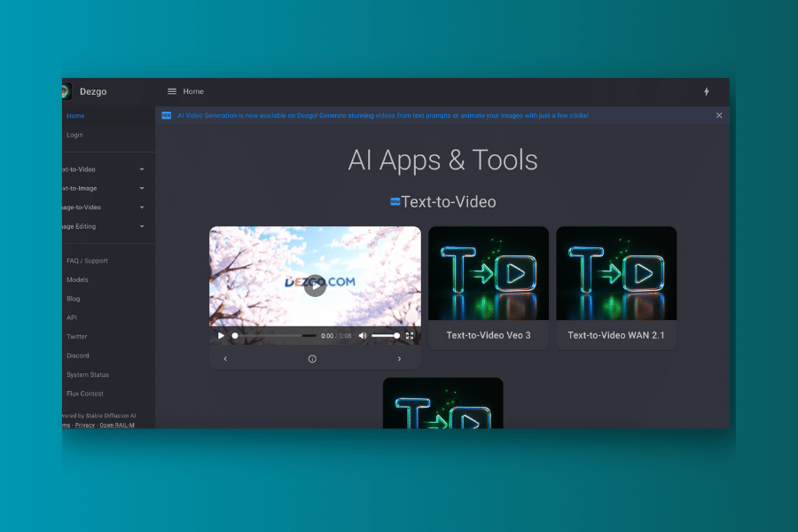Open the Flux Contest page
This screenshot has width=798, height=532.
point(85,394)
